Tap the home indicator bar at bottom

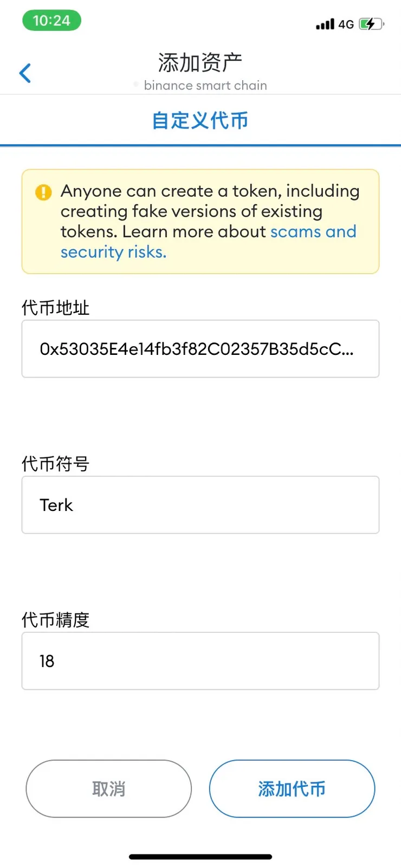(200, 857)
